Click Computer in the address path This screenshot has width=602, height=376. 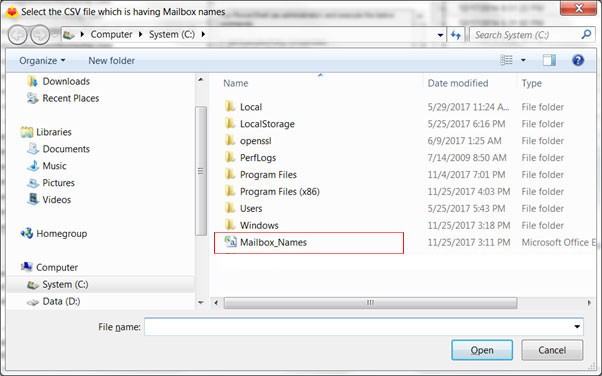[111, 34]
